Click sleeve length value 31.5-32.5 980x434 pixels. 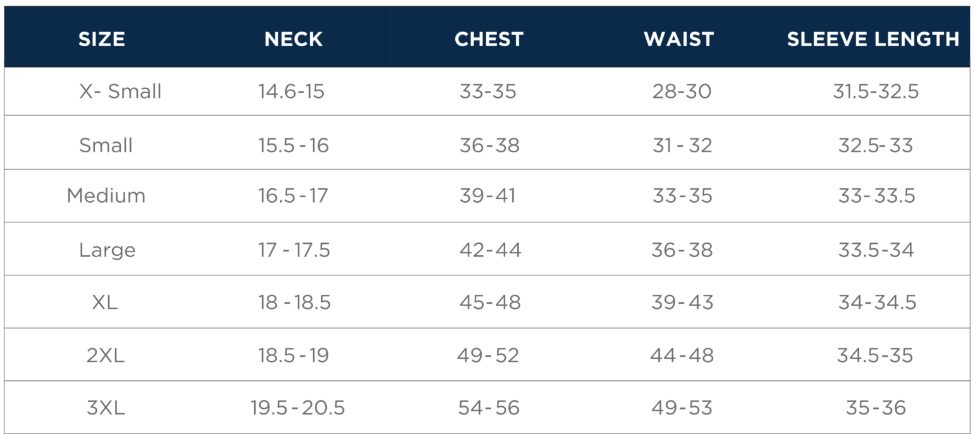876,92
